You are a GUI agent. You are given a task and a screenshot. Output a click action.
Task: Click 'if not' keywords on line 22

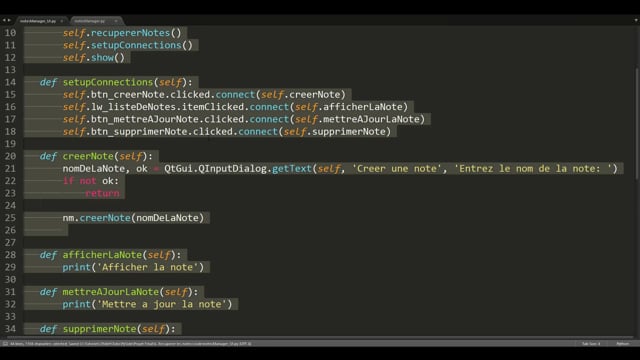tap(79, 181)
